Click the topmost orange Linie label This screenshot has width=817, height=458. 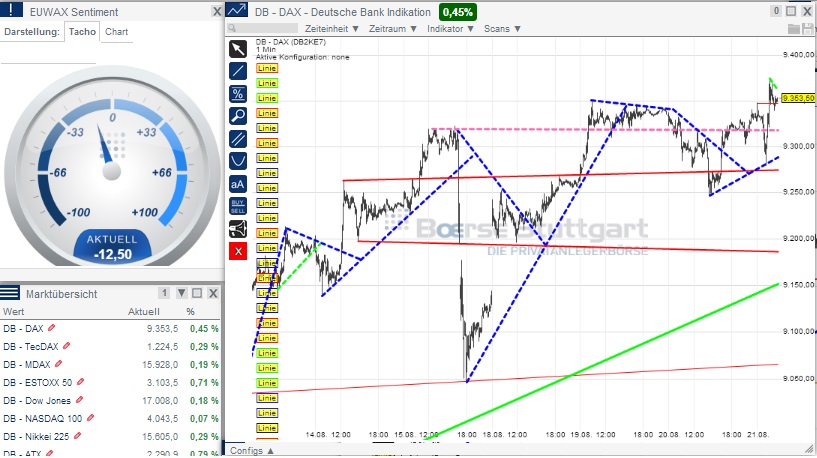click(266, 68)
